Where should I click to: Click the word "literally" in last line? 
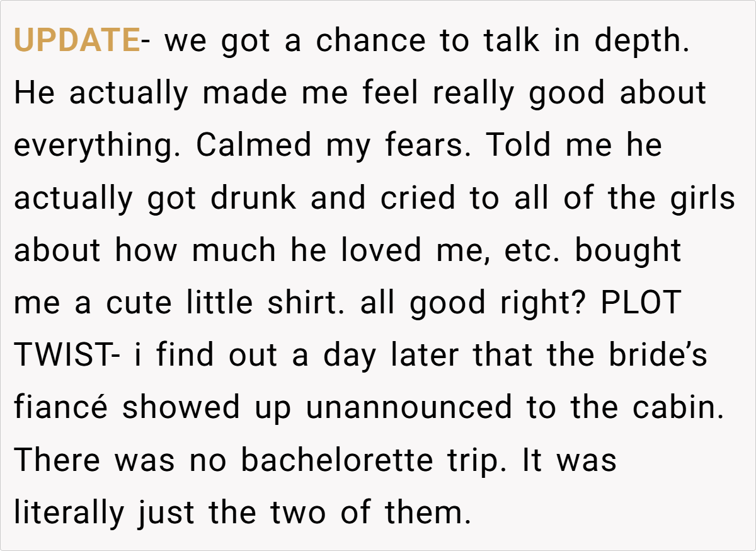coord(69,513)
